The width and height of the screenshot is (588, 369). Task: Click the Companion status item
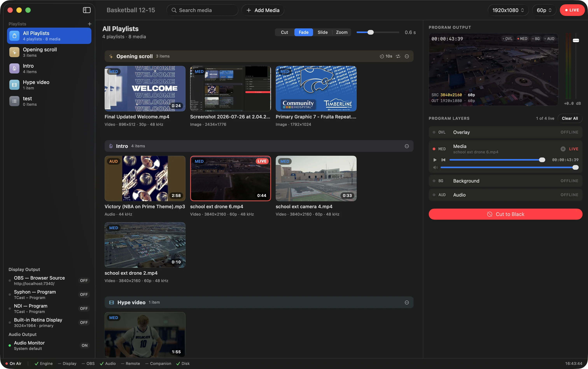pyautogui.click(x=158, y=363)
